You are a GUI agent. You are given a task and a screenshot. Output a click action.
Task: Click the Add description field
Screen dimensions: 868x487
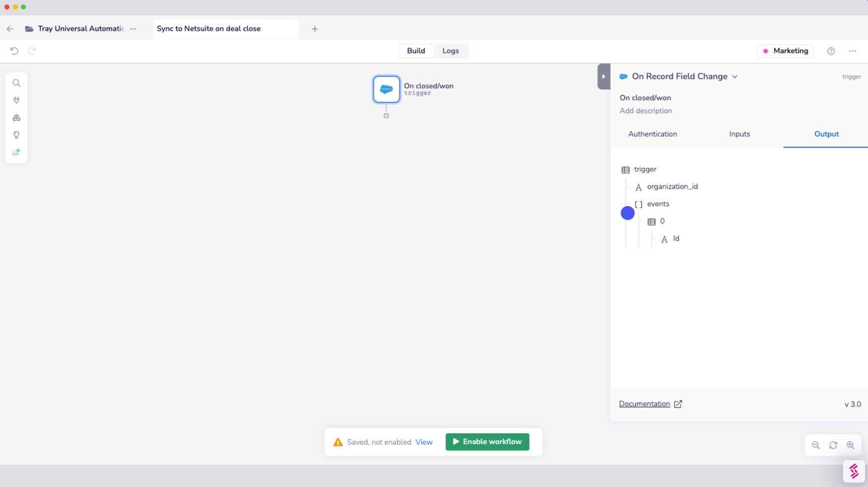click(646, 111)
